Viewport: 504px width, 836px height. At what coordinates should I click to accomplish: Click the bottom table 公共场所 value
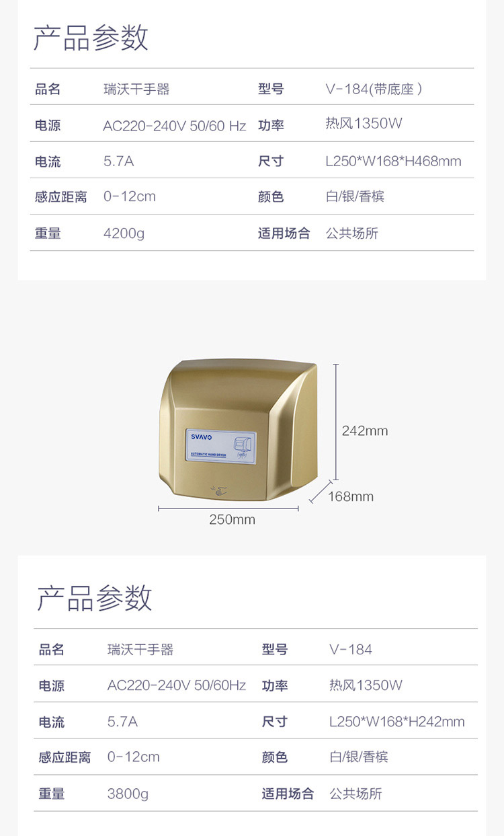tap(355, 794)
